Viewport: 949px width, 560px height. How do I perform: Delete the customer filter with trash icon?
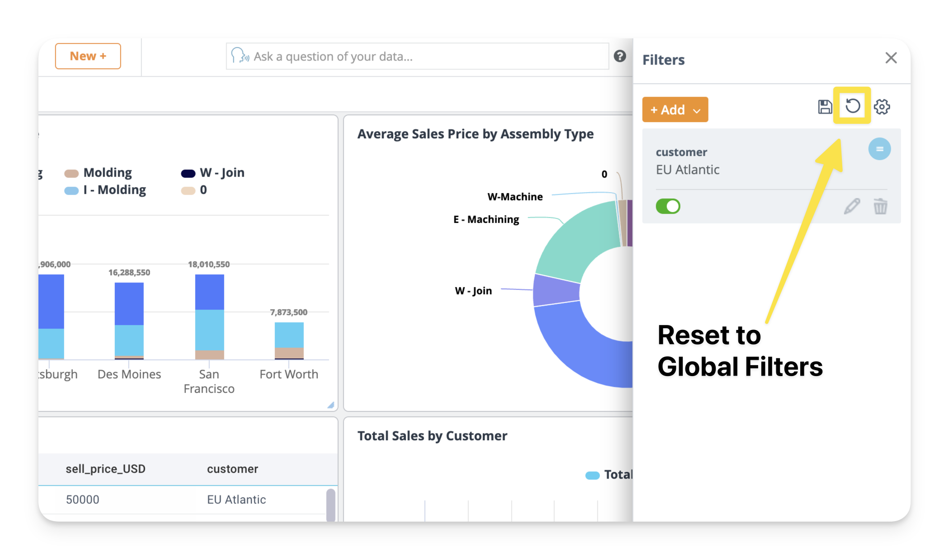[x=880, y=207]
